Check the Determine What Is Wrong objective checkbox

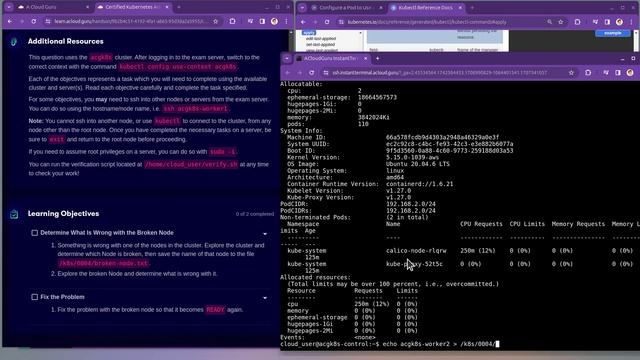pyautogui.click(x=35, y=233)
